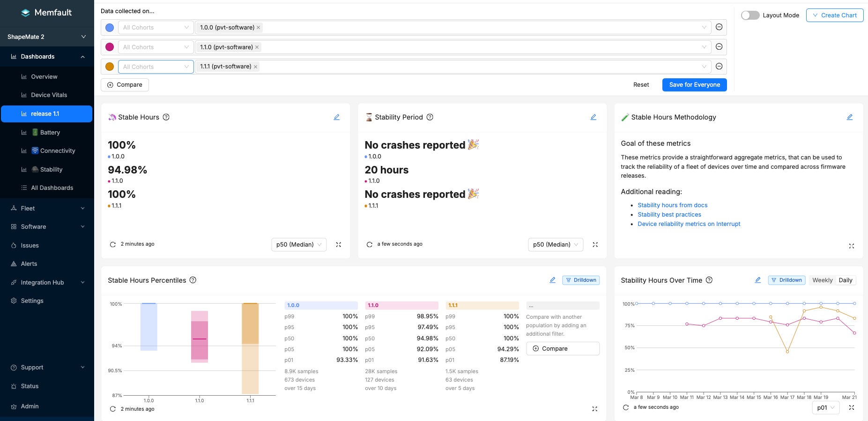
Task: Open p50 (Median) dropdown in Stable Hours
Action: pos(298,245)
